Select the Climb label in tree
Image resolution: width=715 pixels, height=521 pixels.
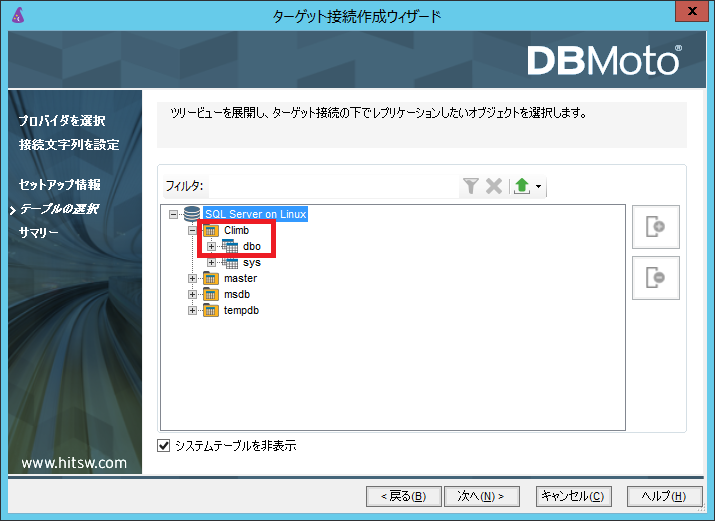[x=237, y=230]
